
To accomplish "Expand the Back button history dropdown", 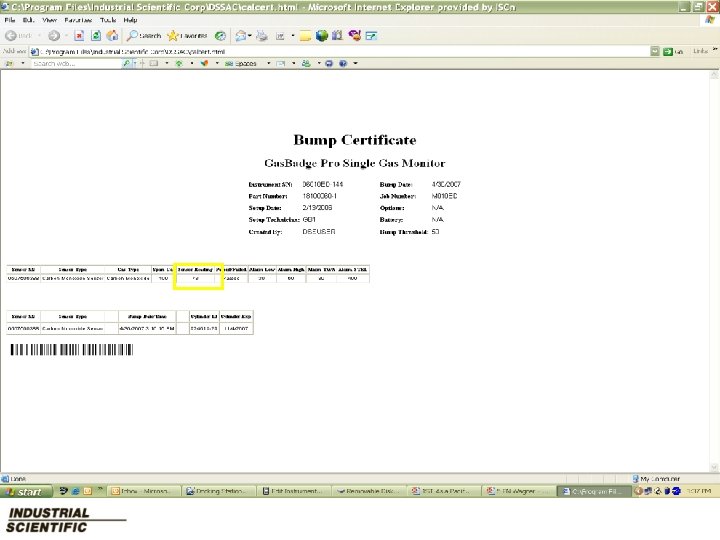I will pyautogui.click(x=39, y=35).
